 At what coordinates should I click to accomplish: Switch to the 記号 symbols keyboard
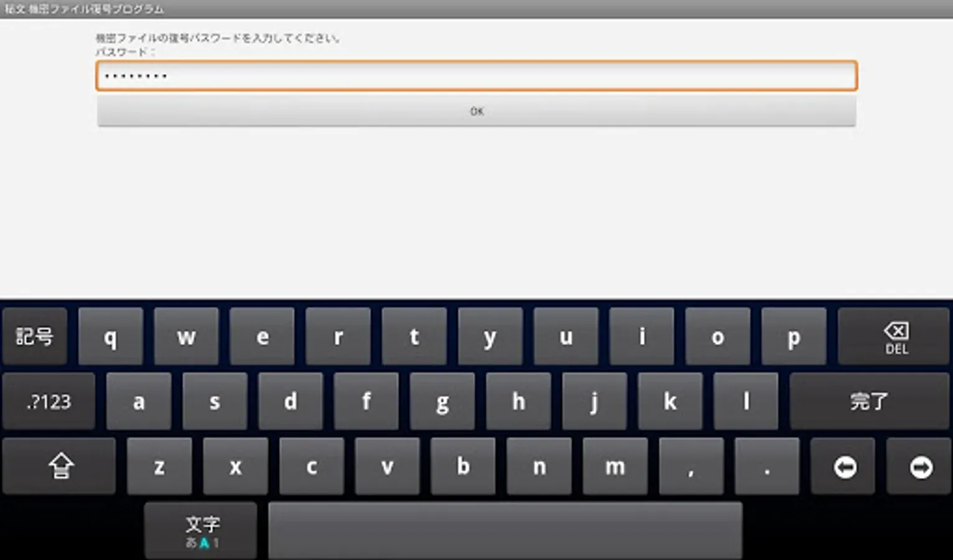point(34,337)
